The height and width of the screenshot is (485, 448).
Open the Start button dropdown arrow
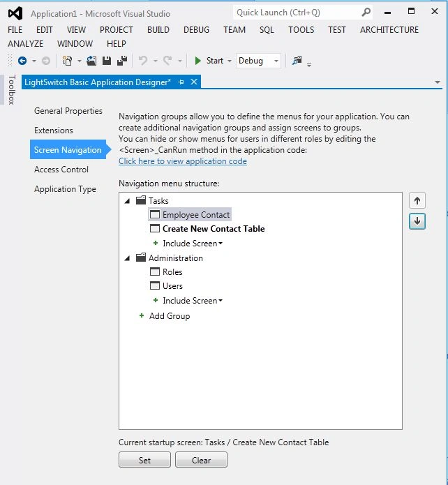[230, 61]
